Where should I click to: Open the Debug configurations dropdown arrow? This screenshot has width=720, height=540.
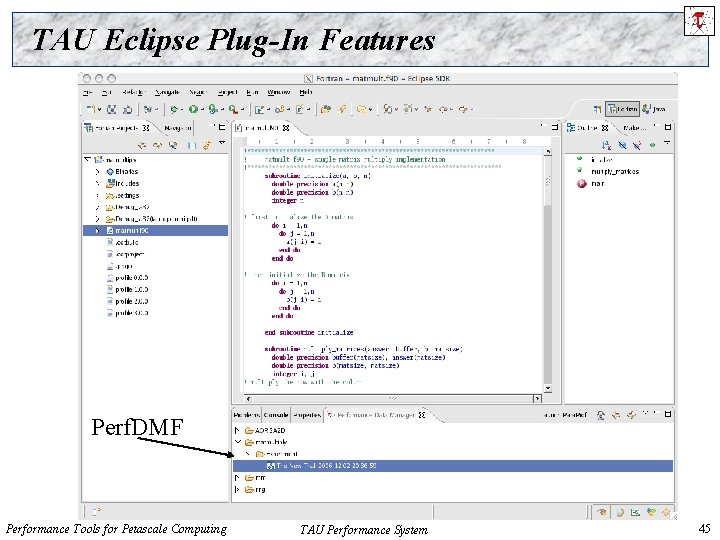point(182,110)
